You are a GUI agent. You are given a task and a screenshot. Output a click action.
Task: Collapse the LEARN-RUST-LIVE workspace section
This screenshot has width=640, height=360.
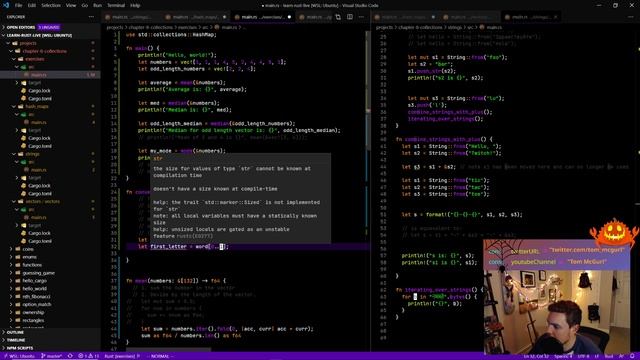point(50,36)
